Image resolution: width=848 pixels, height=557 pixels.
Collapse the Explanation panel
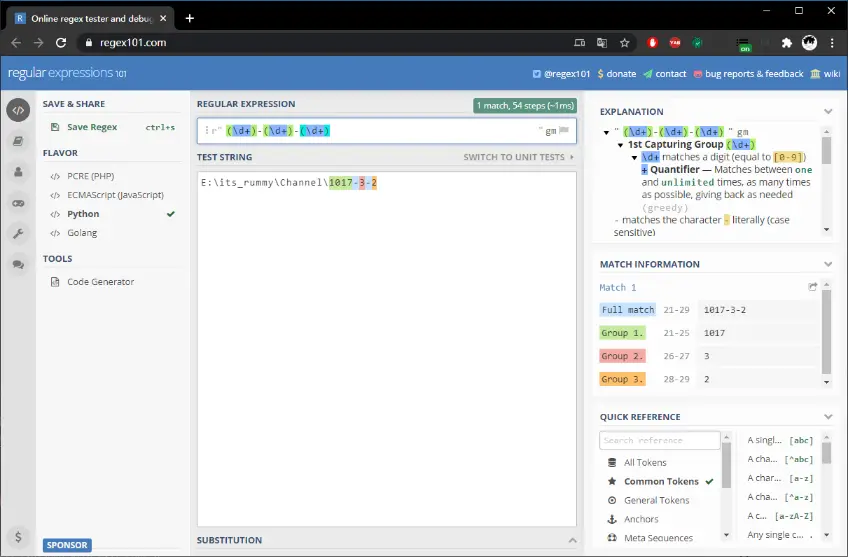coord(828,111)
